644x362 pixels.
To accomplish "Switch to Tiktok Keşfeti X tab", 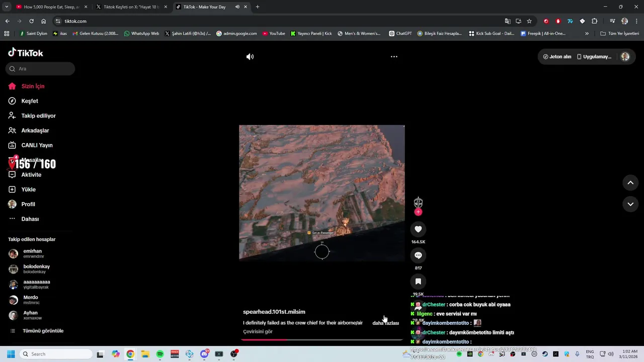I will [131, 7].
